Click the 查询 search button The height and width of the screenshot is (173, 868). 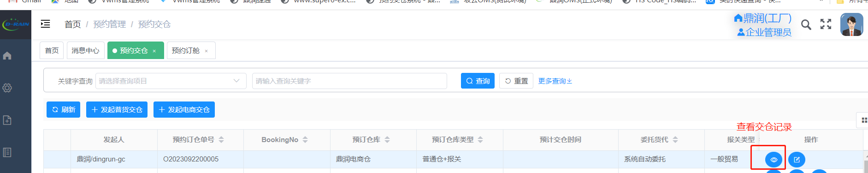tap(478, 81)
